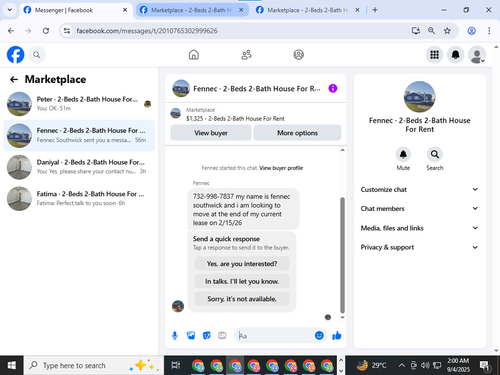This screenshot has width=500, height=375.
Task: Click the install app icon in address bar
Action: 416,31
